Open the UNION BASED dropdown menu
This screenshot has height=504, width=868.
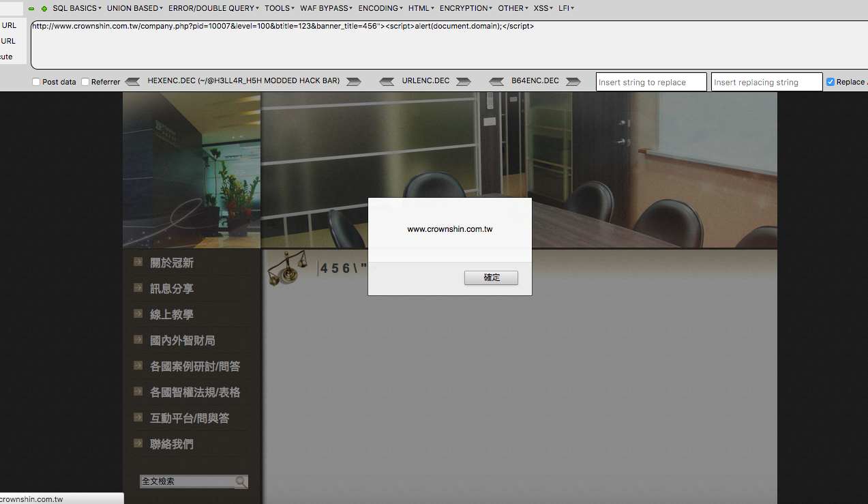[135, 8]
